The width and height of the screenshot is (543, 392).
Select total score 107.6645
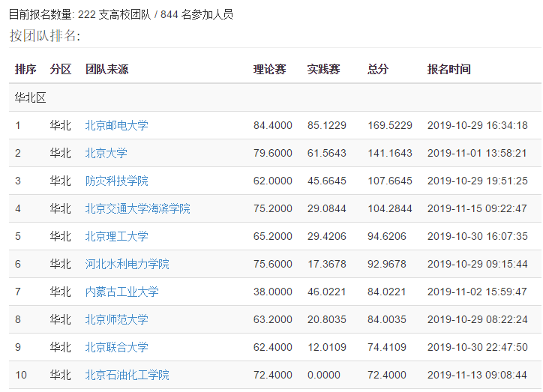tap(390, 181)
